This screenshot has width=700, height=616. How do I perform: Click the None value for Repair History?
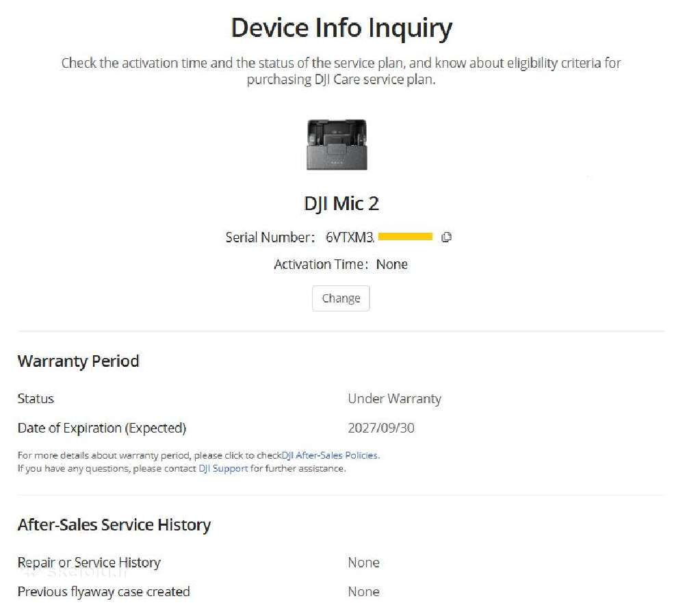364,563
